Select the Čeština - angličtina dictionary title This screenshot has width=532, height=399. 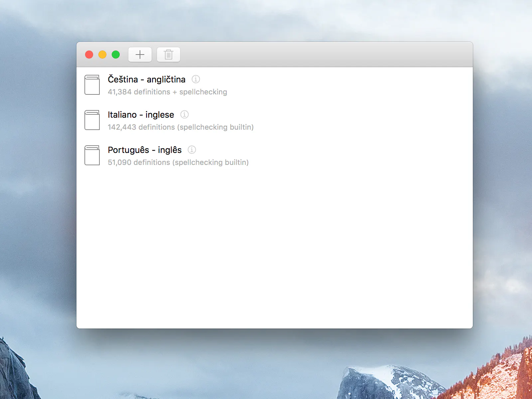[147, 79]
